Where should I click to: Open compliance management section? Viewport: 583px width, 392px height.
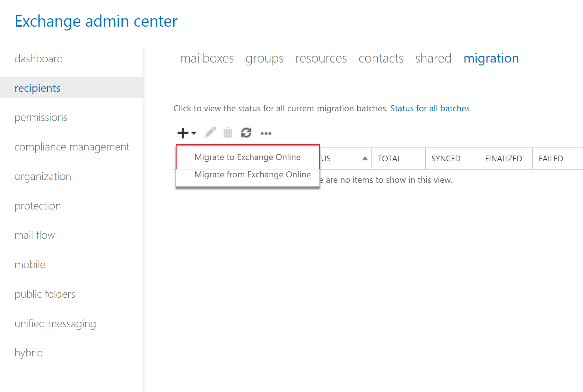coord(72,147)
